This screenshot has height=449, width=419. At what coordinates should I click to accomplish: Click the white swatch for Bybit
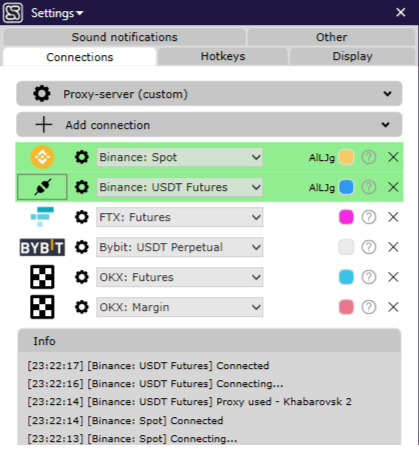click(x=346, y=247)
